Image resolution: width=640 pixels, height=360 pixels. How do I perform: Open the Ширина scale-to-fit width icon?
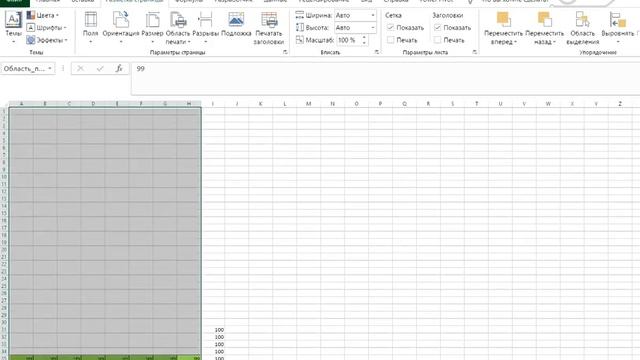(x=300, y=15)
